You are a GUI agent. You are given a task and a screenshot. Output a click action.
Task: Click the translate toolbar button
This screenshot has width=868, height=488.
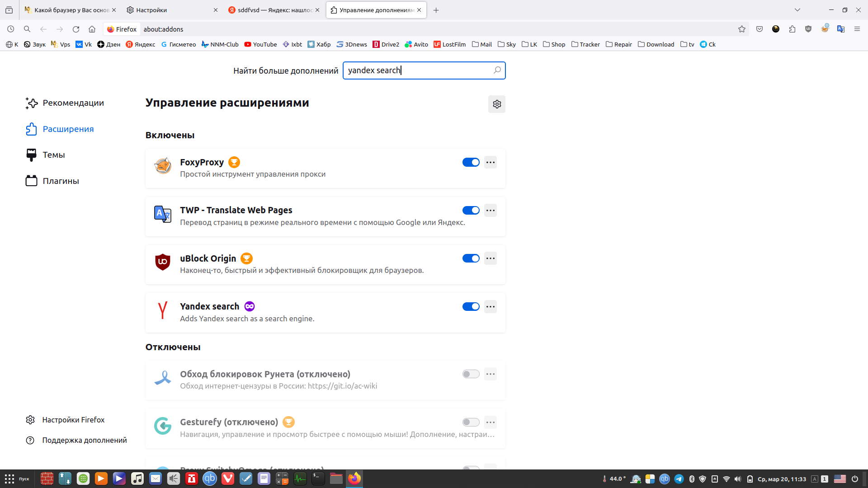point(841,29)
